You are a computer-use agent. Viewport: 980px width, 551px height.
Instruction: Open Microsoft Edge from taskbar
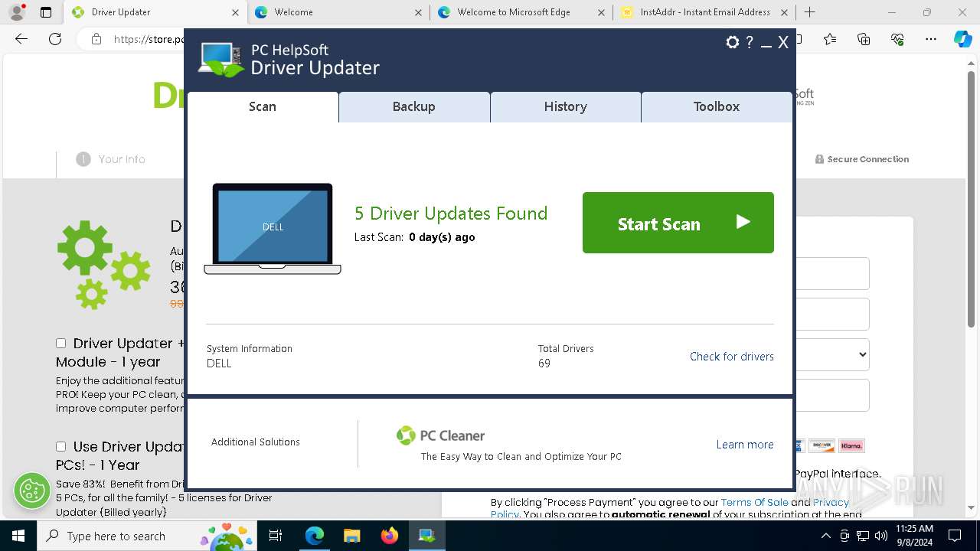(315, 536)
